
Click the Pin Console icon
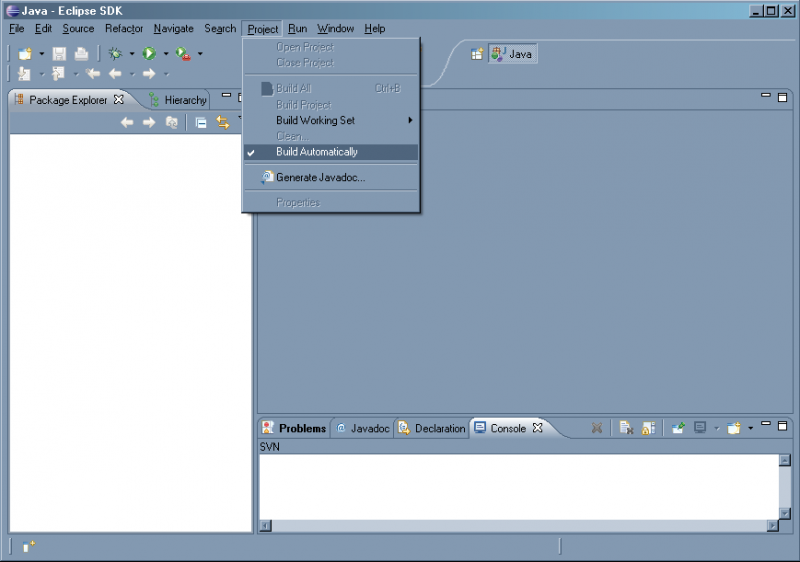pyautogui.click(x=678, y=428)
